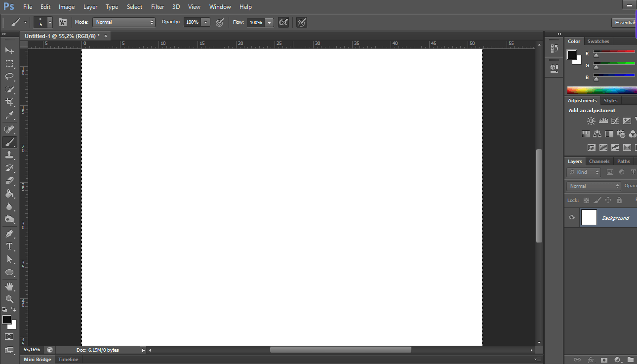
Task: Click the Essentials workspace button
Action: pos(625,22)
